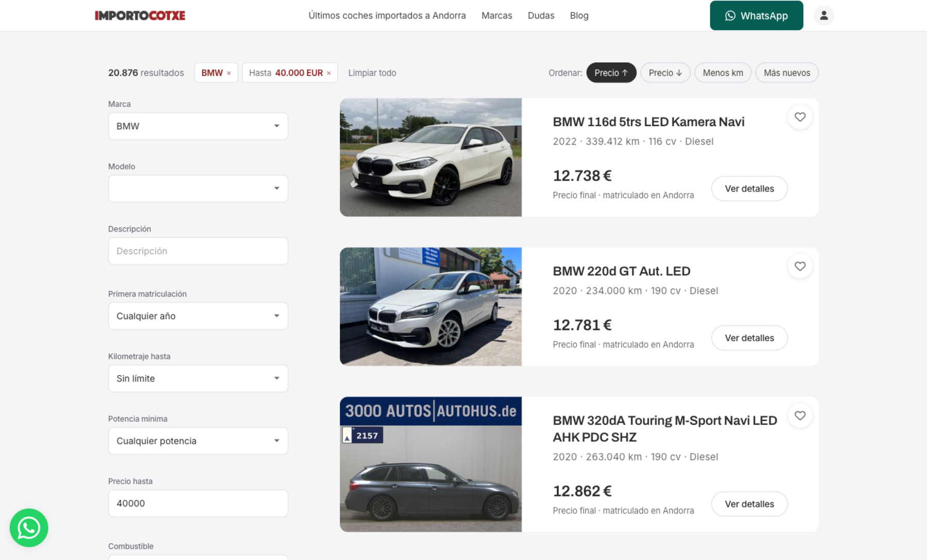This screenshot has width=927, height=560.
Task: Open the white BMW 220d GT photo
Action: 431,307
